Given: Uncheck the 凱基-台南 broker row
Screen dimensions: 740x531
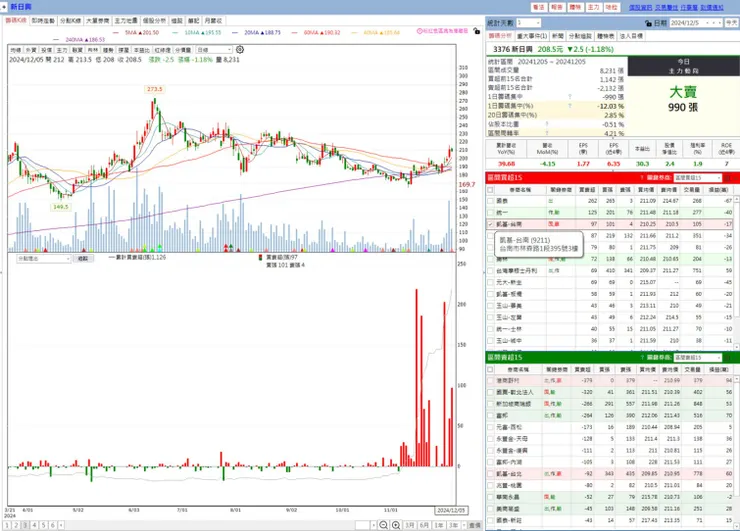Looking at the screenshot, I should [x=490, y=224].
